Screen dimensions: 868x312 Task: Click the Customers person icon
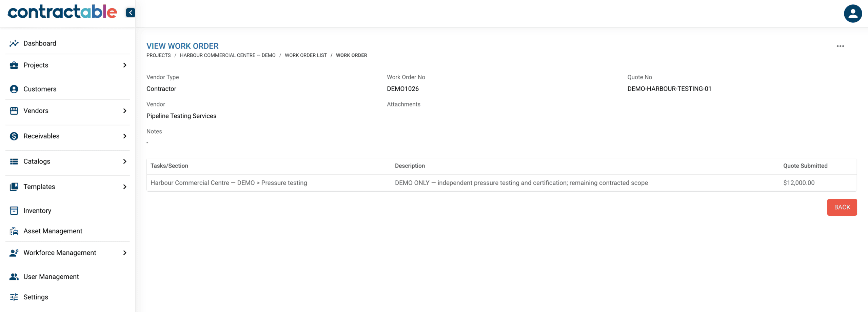click(14, 89)
